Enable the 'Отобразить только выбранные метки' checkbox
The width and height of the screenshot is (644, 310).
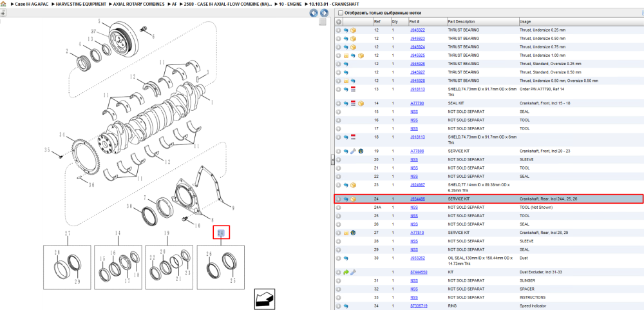341,13
